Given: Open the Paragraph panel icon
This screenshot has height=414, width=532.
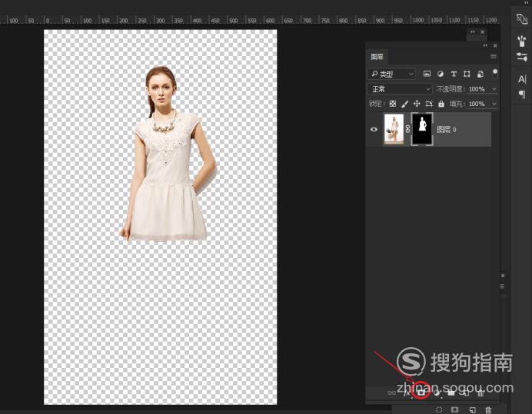Looking at the screenshot, I should [x=522, y=94].
